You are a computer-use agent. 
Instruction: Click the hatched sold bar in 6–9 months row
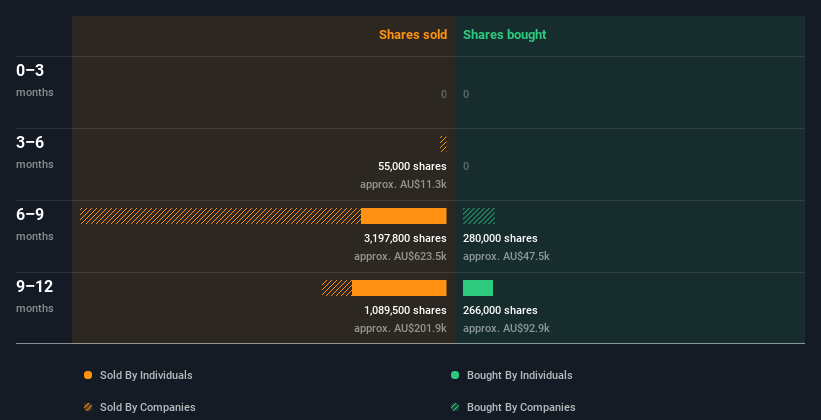coord(220,216)
